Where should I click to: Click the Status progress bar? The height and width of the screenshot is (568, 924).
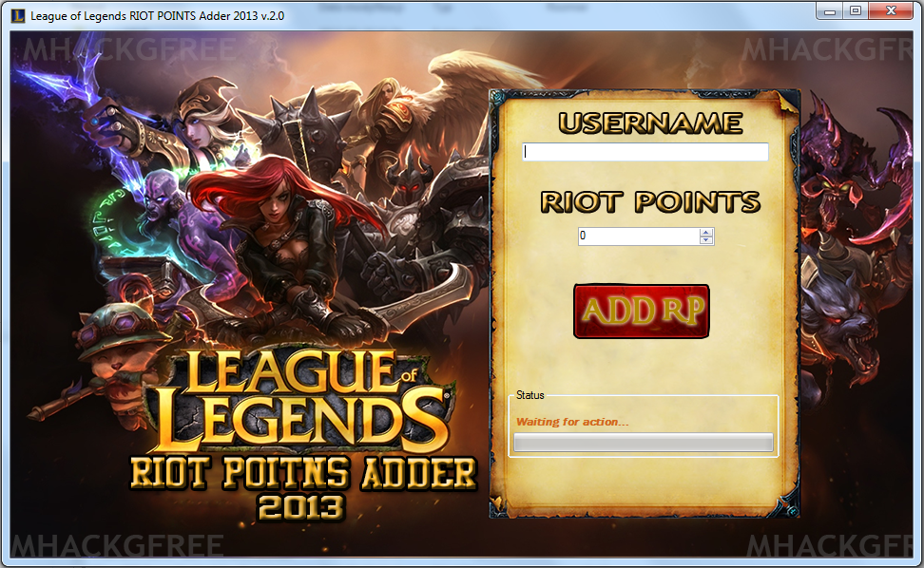tap(644, 443)
